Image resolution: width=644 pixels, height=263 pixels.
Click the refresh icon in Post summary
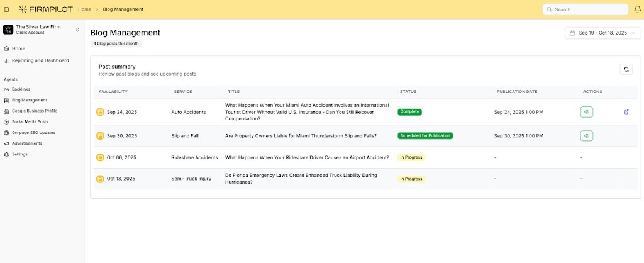tap(626, 69)
